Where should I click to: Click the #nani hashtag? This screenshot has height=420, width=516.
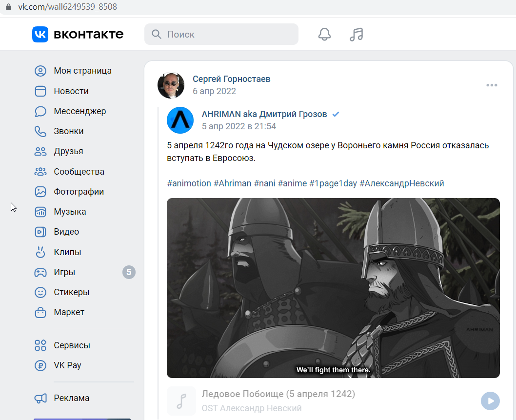coord(264,183)
